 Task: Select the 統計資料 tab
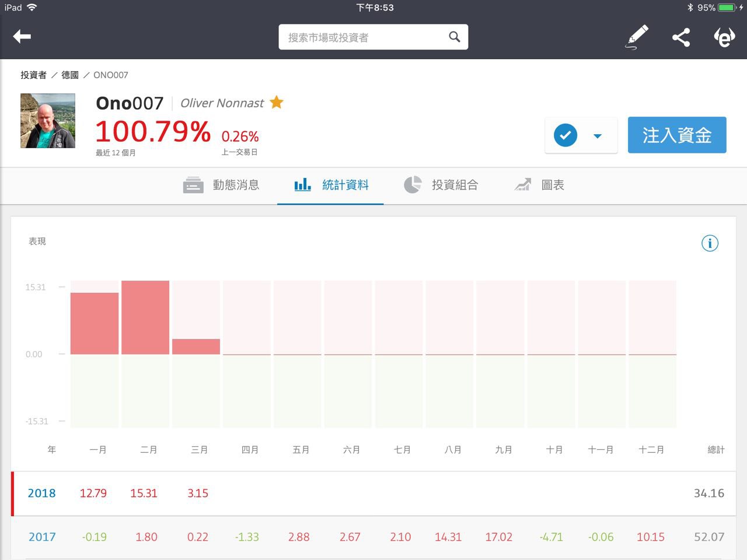click(x=331, y=185)
